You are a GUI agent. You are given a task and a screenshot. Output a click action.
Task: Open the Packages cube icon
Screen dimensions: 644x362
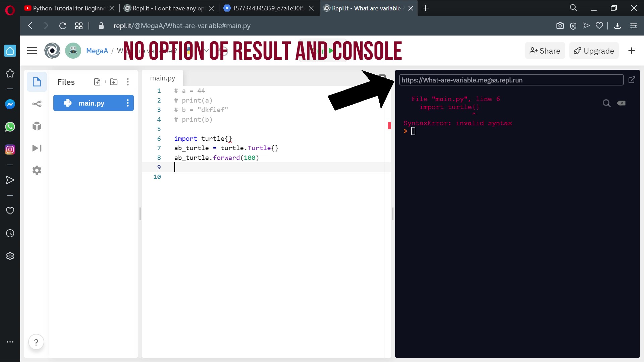(37, 126)
